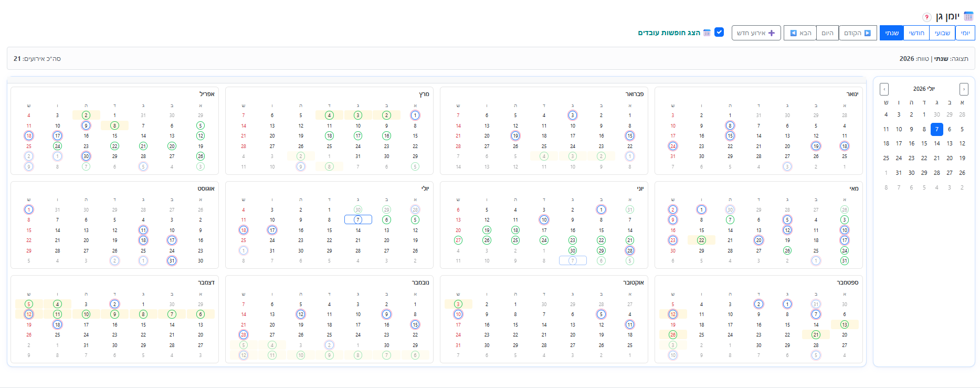Viewport: 980px width, 388px height.
Task: Go to previous month in mini calendar
Action: [x=964, y=89]
